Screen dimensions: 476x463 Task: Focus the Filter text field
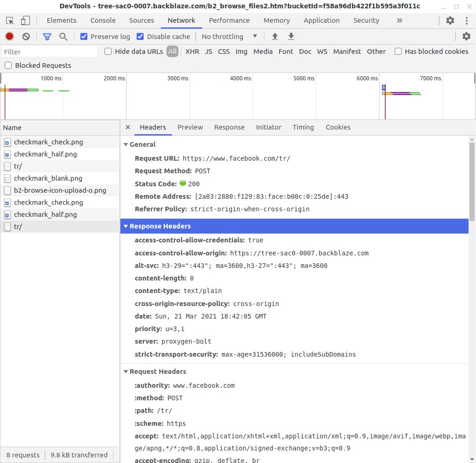pyautogui.click(x=50, y=52)
